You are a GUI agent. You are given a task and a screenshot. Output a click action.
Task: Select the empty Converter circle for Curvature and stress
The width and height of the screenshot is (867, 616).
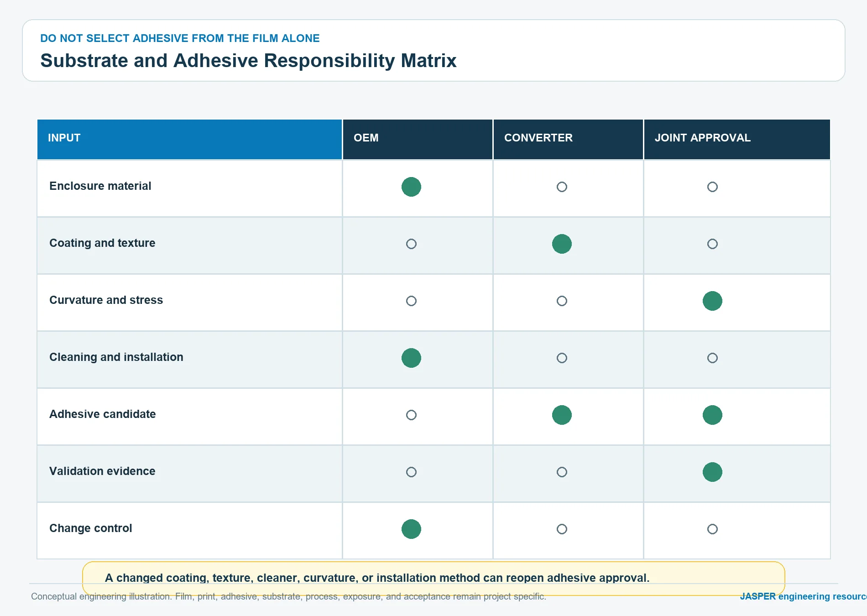coord(562,301)
